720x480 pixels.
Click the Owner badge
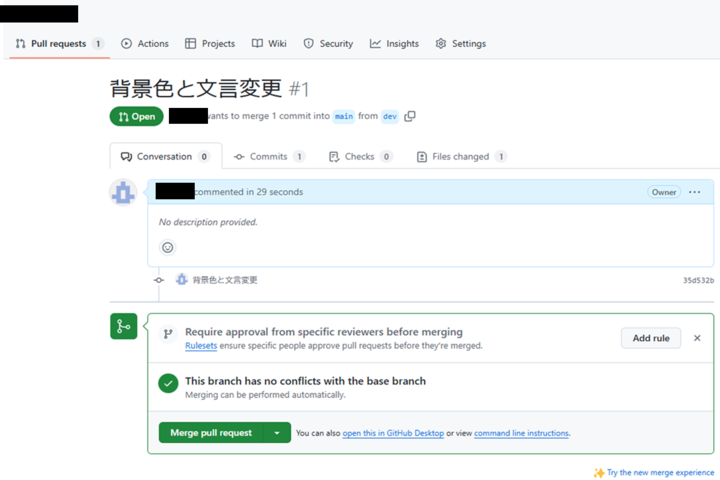[x=664, y=192]
